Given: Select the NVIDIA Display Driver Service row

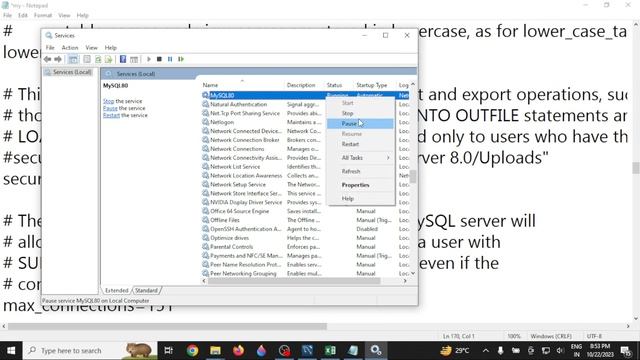Looking at the screenshot, I should coord(305,202).
